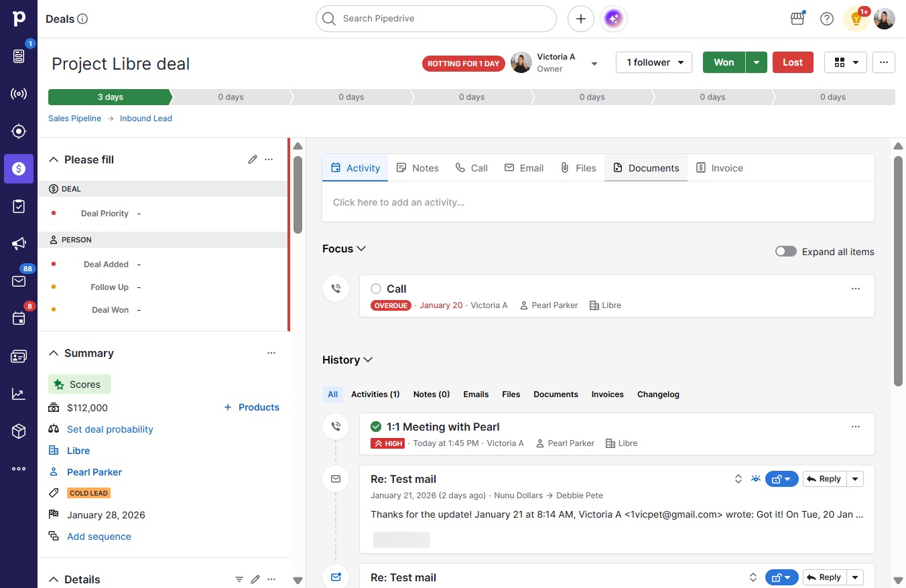
Task: Open the sidebar More (three dots) menu
Action: tap(19, 469)
